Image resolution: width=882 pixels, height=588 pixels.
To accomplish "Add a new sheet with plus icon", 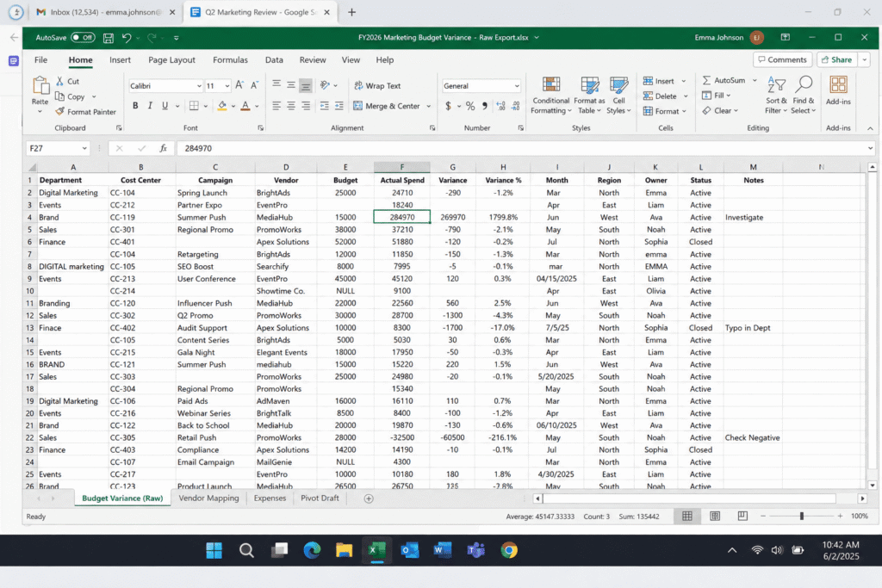I will pos(369,498).
